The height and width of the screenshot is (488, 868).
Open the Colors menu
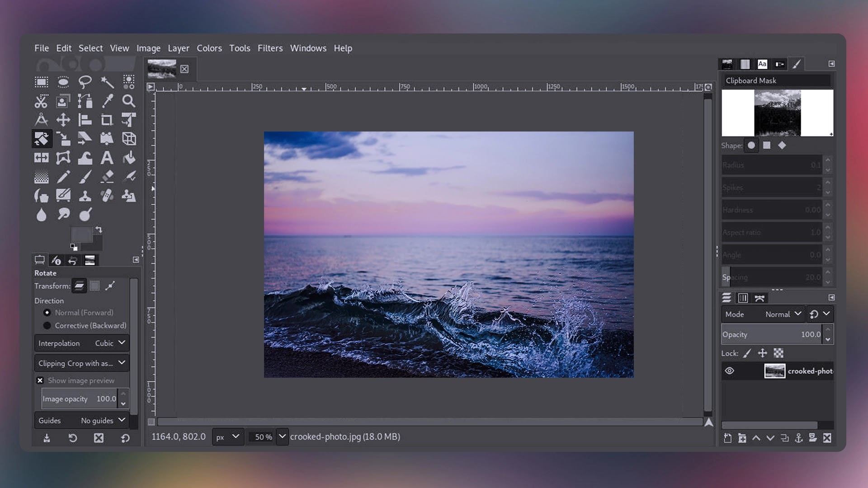209,48
